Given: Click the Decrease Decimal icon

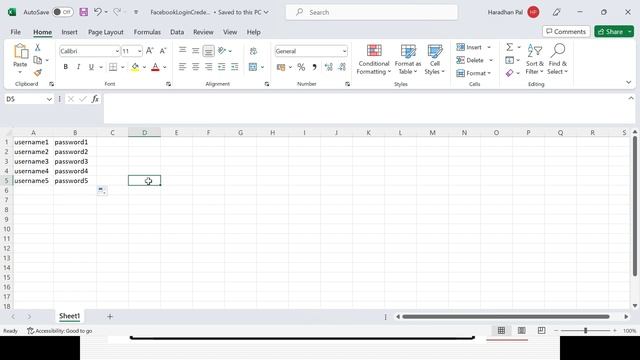Looking at the screenshot, I should pos(342,67).
